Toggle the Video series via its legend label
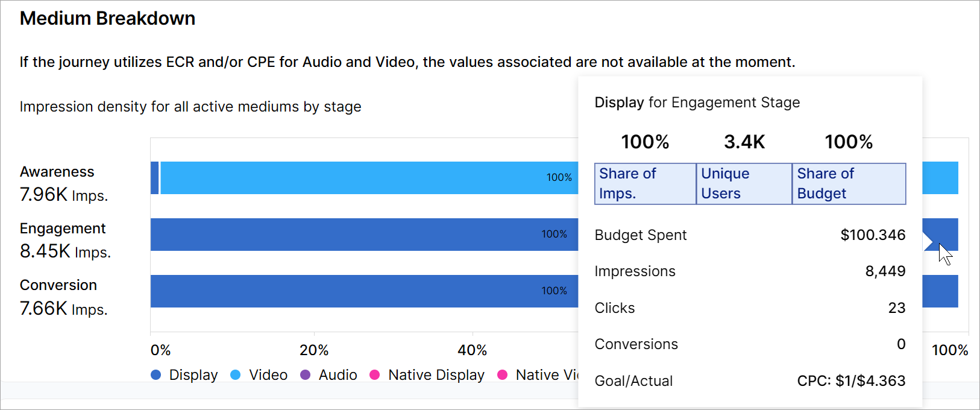Image resolution: width=980 pixels, height=410 pixels. click(x=268, y=375)
